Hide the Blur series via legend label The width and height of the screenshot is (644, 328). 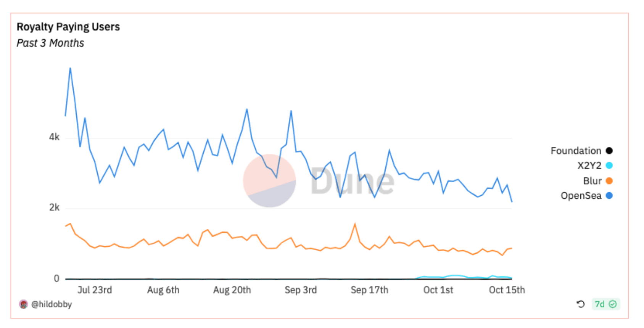[x=592, y=181]
